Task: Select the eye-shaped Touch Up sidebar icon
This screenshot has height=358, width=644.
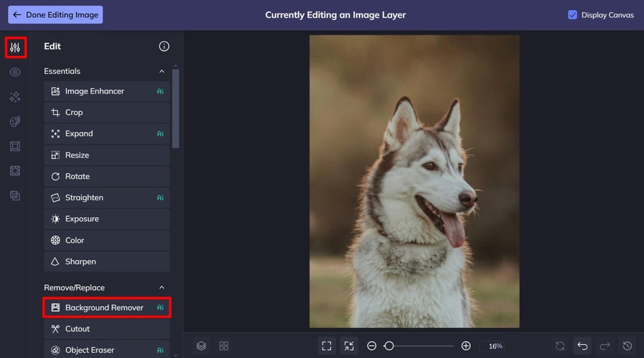Action: [x=15, y=72]
